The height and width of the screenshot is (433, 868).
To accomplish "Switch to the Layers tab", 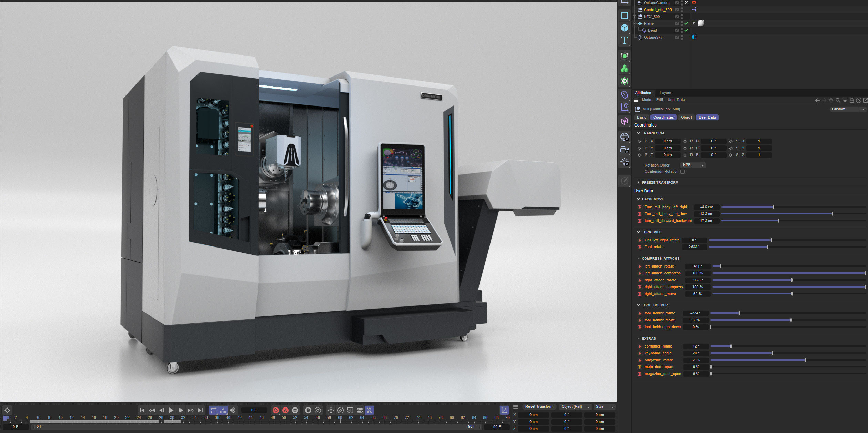I will coord(665,93).
